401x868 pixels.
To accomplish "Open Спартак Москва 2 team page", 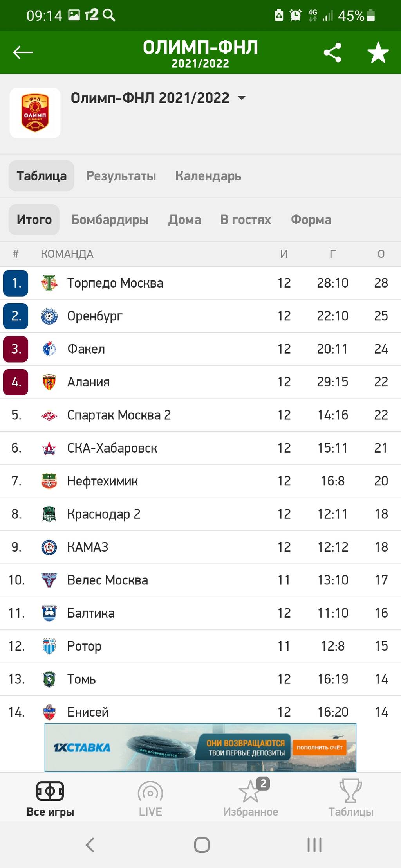I will point(119,415).
